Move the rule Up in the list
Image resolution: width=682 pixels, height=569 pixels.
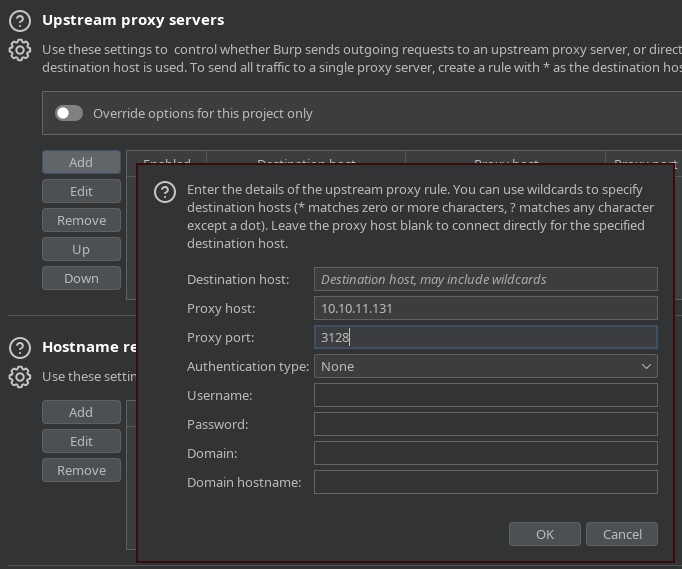tap(81, 249)
